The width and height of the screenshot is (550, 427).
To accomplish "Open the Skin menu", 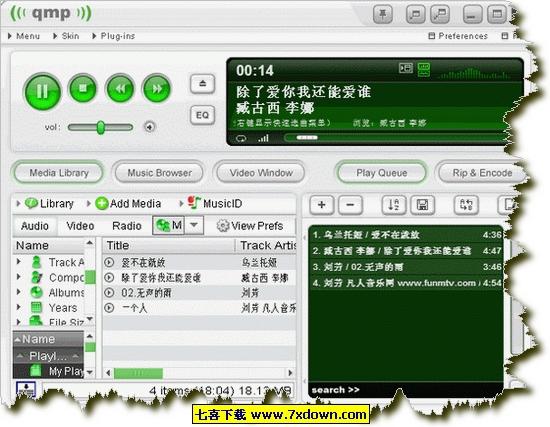I will click(66, 36).
